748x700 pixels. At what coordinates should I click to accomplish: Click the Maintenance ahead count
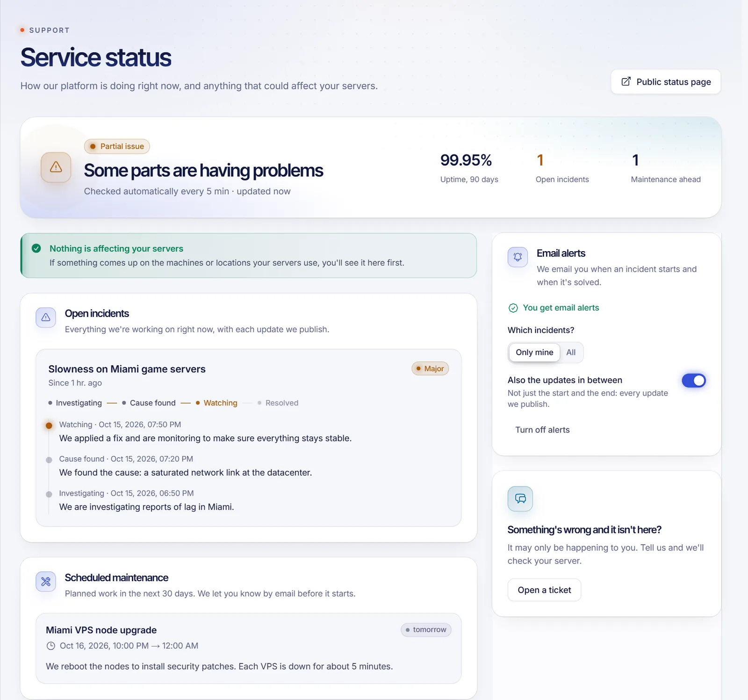[635, 160]
